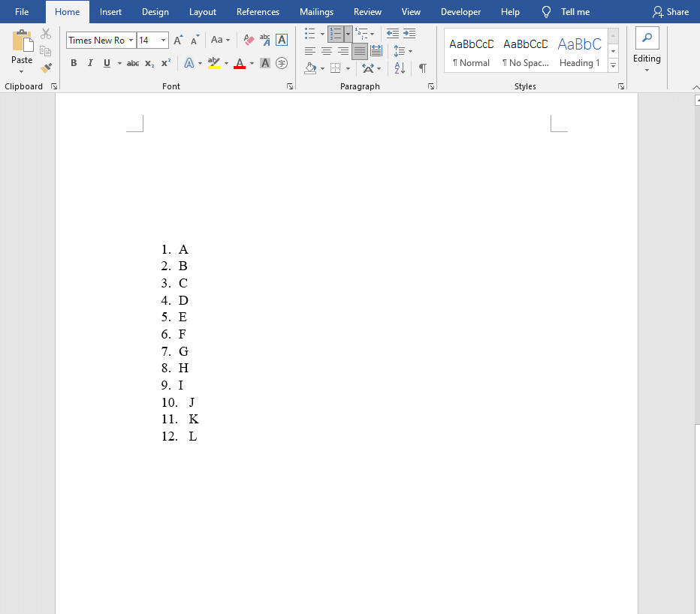
Task: Decrease paragraph indent
Action: pos(392,34)
